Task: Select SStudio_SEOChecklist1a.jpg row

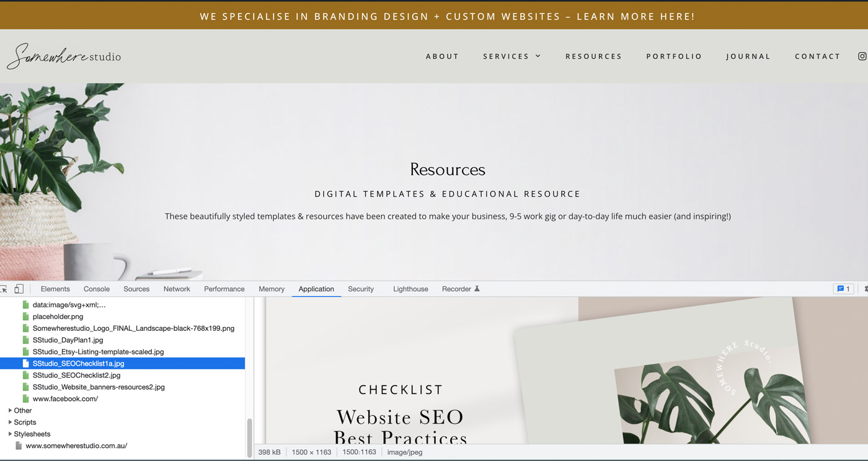Action: 123,364
